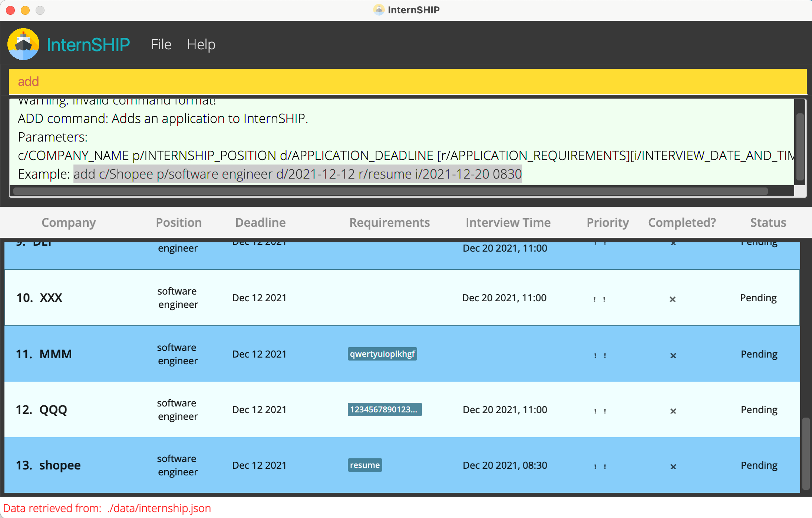
Task: Click the small app icon in title bar
Action: coord(378,10)
